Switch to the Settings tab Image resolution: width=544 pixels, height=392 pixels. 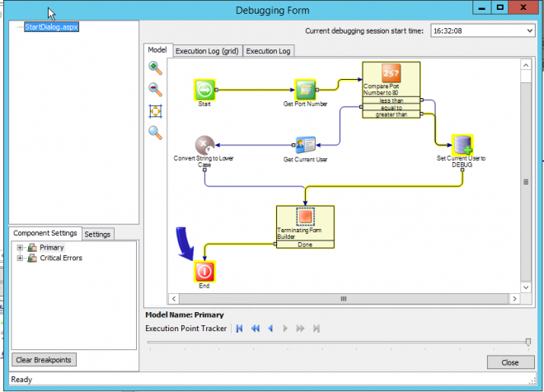click(x=97, y=235)
